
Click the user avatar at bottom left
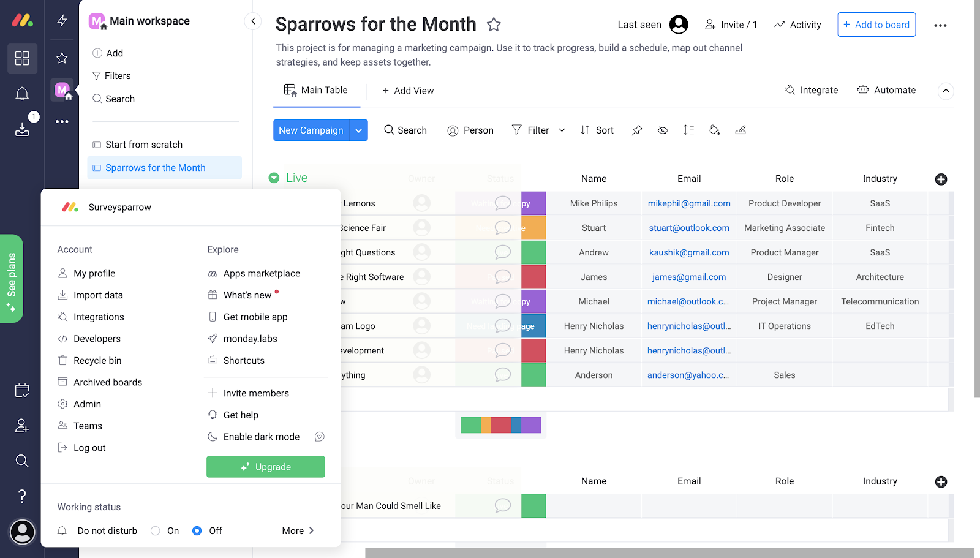pos(23,532)
